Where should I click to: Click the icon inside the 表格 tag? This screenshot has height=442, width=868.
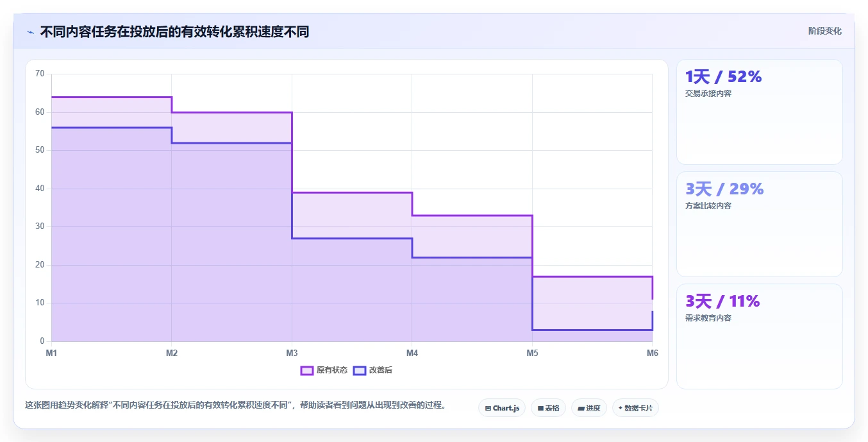click(540, 408)
